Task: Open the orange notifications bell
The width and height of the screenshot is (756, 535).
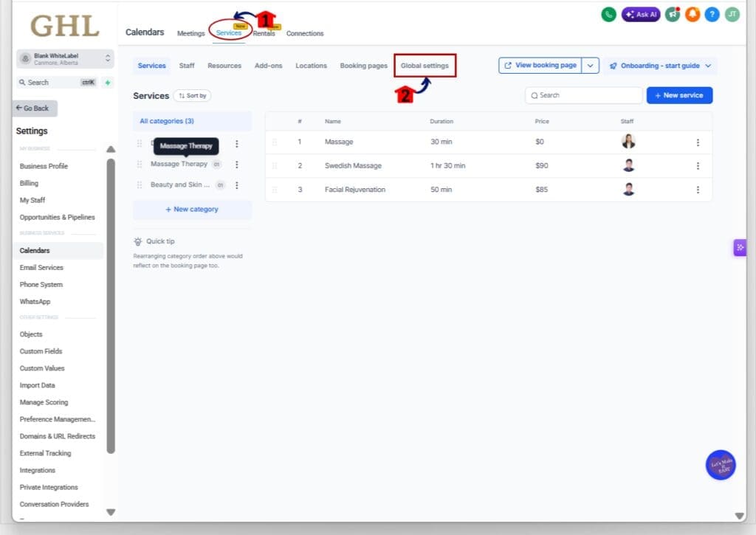Action: (693, 15)
